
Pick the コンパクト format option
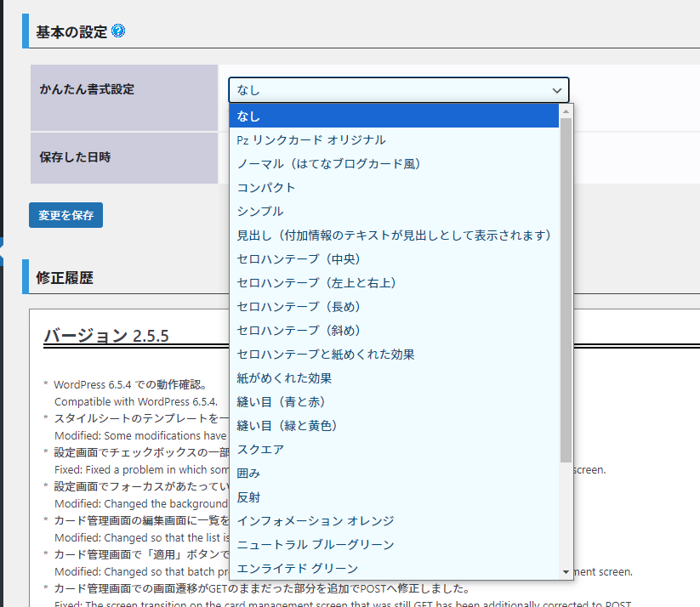(266, 187)
